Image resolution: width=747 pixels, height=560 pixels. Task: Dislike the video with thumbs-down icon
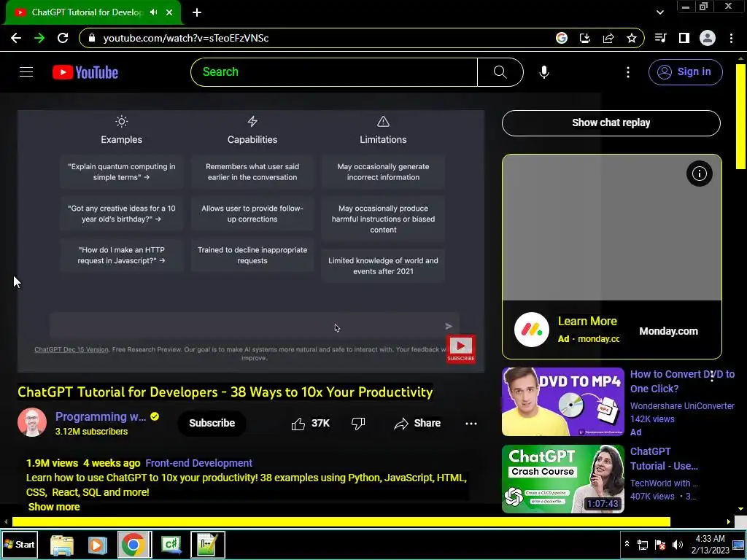pos(357,424)
